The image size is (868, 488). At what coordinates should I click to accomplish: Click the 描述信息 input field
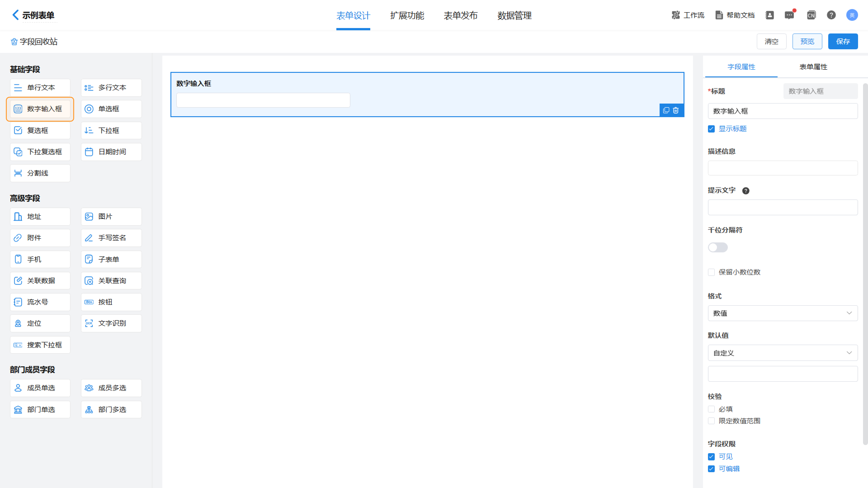(782, 168)
